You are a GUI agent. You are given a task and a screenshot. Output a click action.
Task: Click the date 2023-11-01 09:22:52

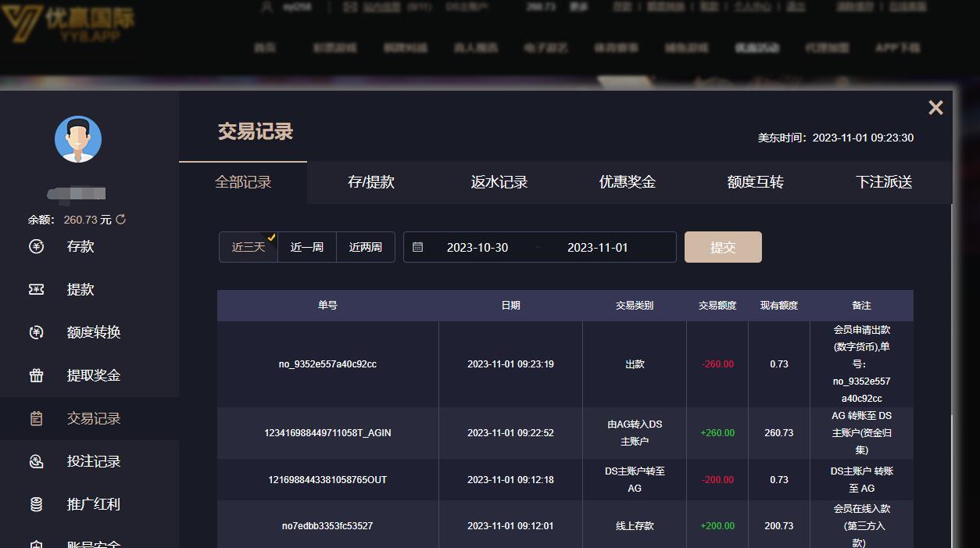[510, 433]
